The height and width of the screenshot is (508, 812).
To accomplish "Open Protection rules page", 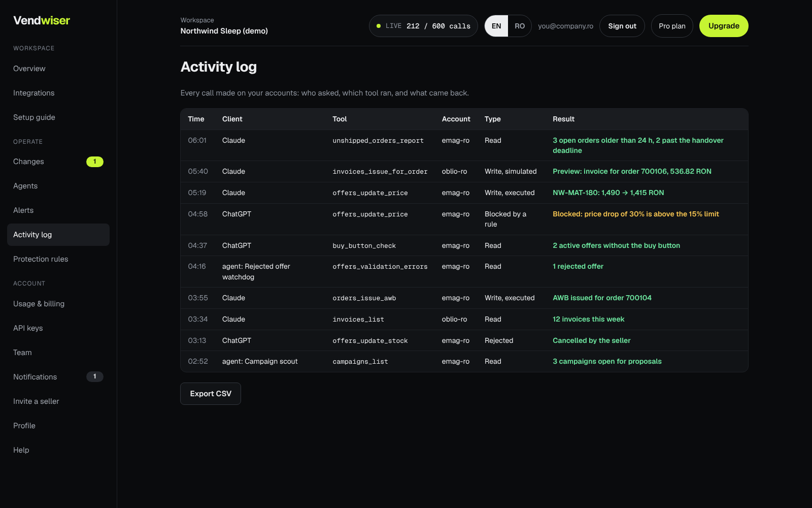I will coord(58,259).
